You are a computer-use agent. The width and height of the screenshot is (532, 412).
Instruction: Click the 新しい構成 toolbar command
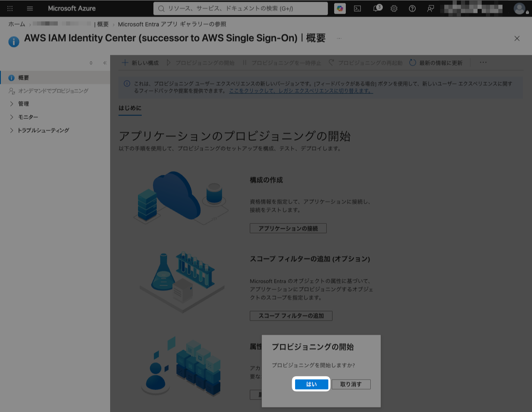(x=140, y=63)
